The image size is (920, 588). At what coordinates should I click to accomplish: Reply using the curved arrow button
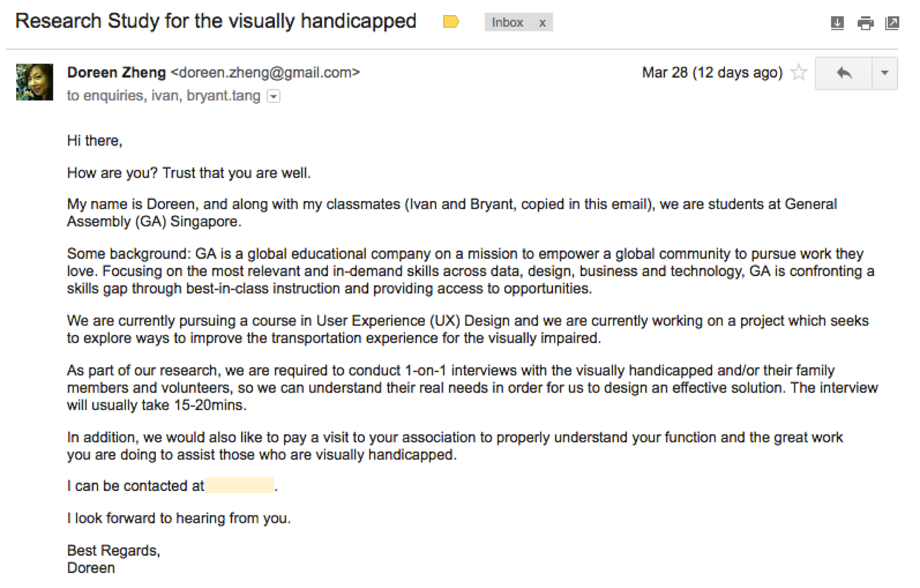click(844, 73)
